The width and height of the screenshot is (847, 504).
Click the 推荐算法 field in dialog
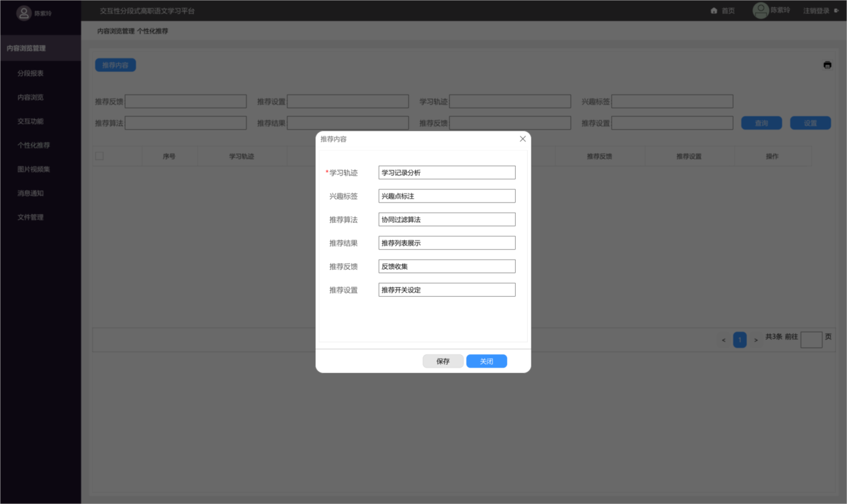447,219
